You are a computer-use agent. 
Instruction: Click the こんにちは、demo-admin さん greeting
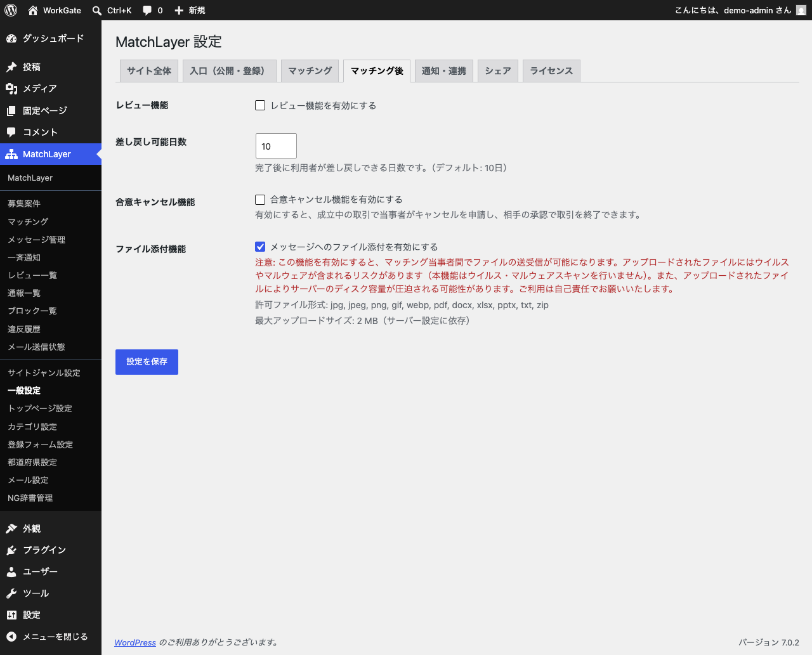point(733,10)
